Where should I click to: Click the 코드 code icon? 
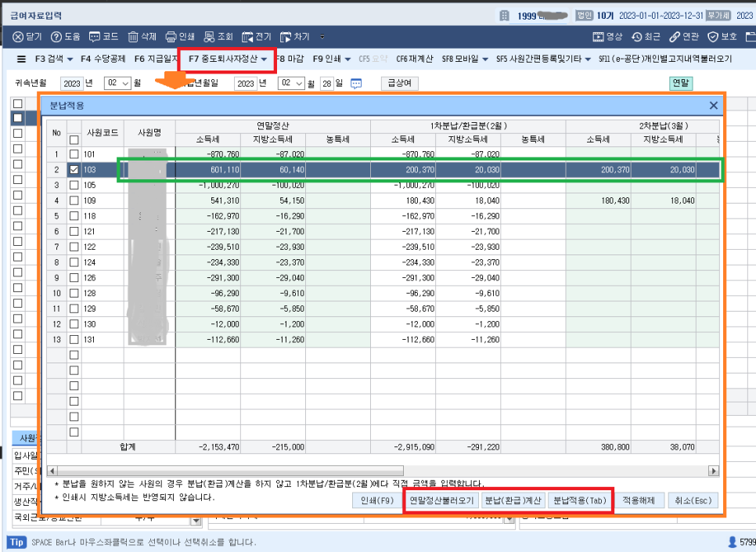pos(95,37)
